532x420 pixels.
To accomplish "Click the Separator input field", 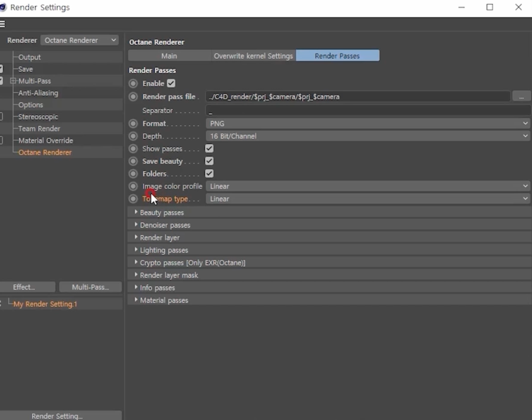I will pos(368,111).
